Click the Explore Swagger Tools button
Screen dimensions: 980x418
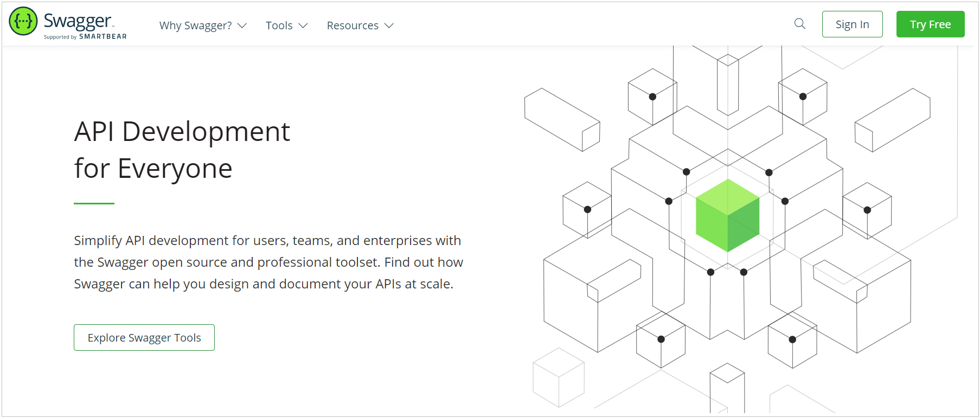[x=144, y=338]
